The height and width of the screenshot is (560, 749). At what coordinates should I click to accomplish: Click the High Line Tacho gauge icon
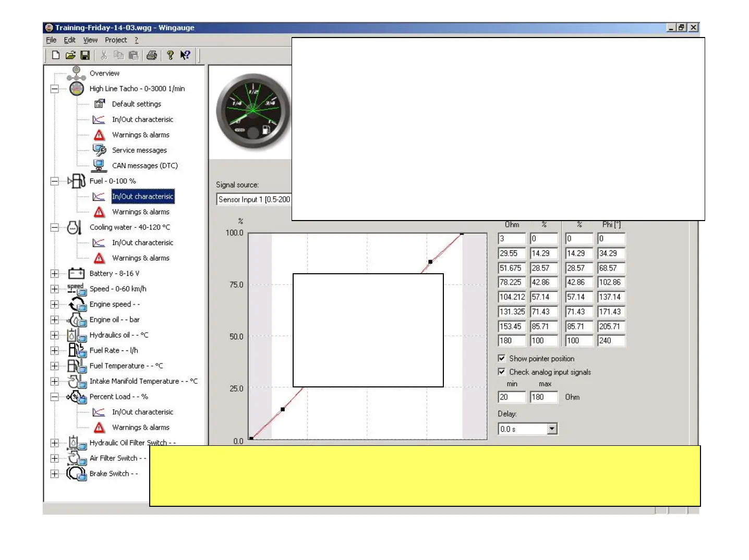[77, 89]
